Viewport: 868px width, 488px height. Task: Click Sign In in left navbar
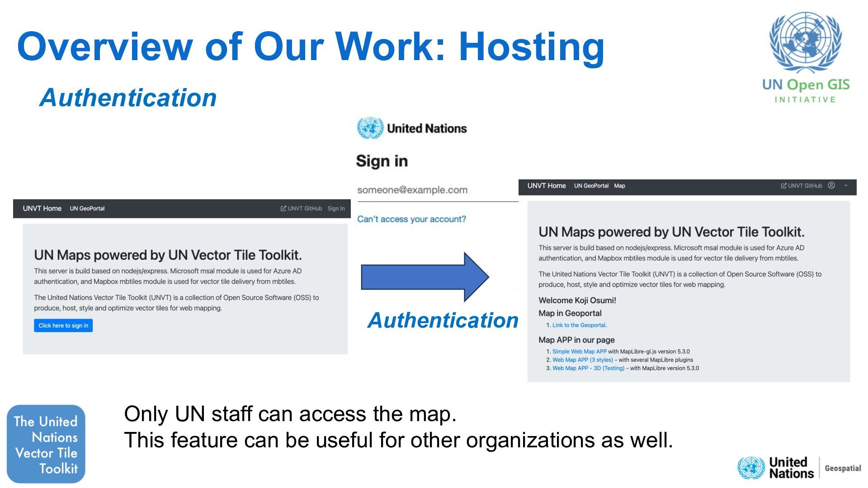pos(336,208)
